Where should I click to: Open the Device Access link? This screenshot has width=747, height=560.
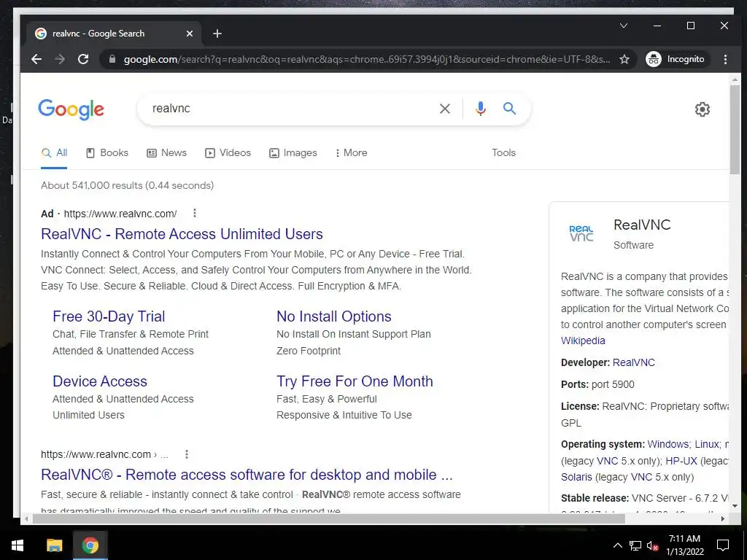100,381
